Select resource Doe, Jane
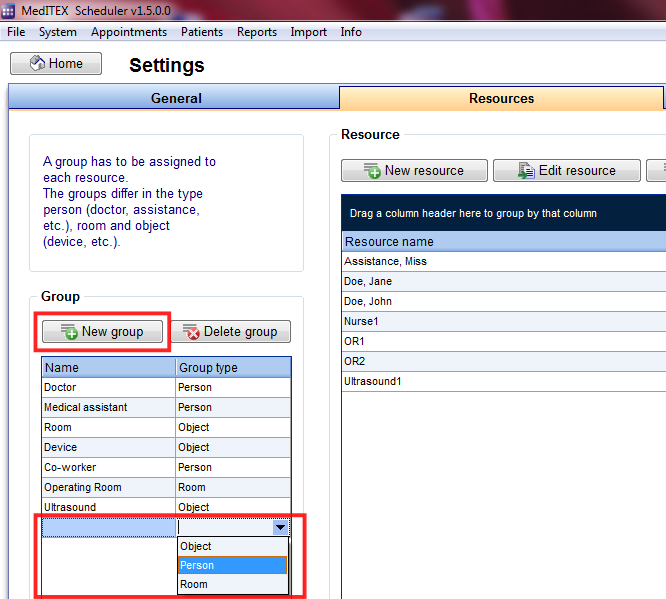This screenshot has height=599, width=666. (504, 281)
